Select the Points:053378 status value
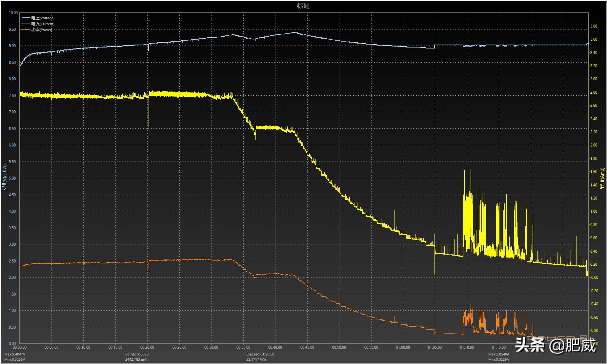The width and height of the screenshot is (607, 364). point(137,354)
